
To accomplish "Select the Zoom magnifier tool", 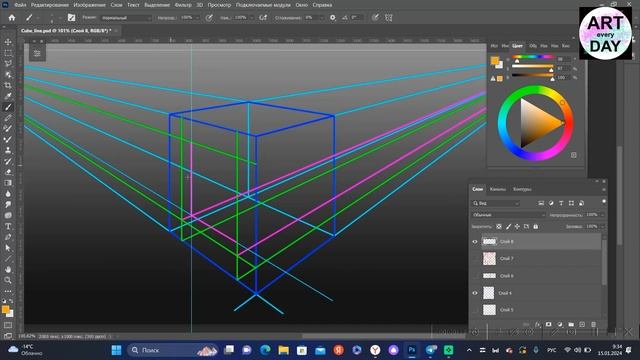I will tap(8, 280).
